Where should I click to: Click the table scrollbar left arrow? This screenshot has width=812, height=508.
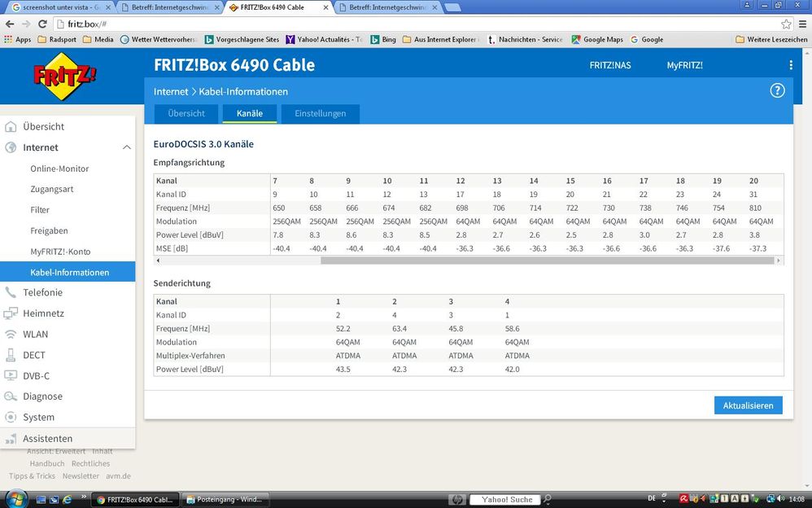point(158,261)
